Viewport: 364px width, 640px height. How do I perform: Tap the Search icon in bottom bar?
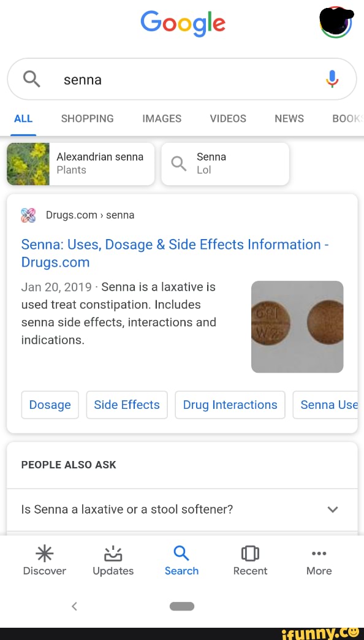point(181,559)
